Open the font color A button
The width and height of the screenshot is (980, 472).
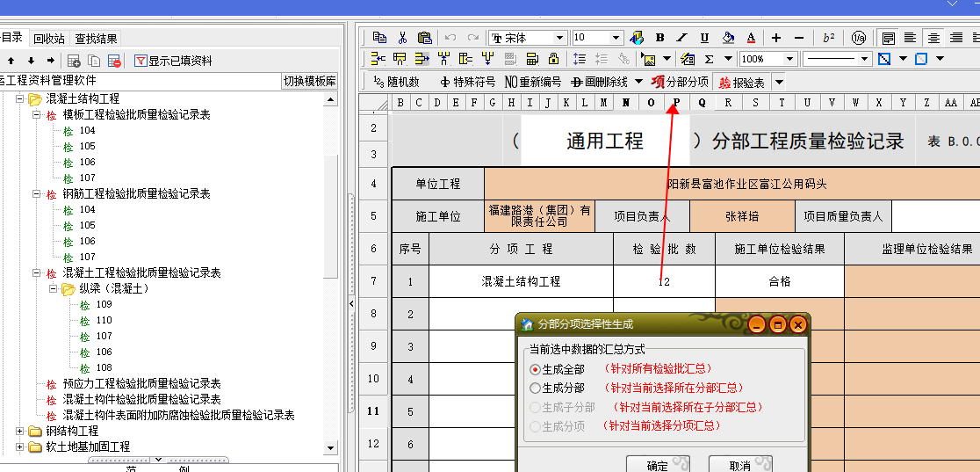752,38
